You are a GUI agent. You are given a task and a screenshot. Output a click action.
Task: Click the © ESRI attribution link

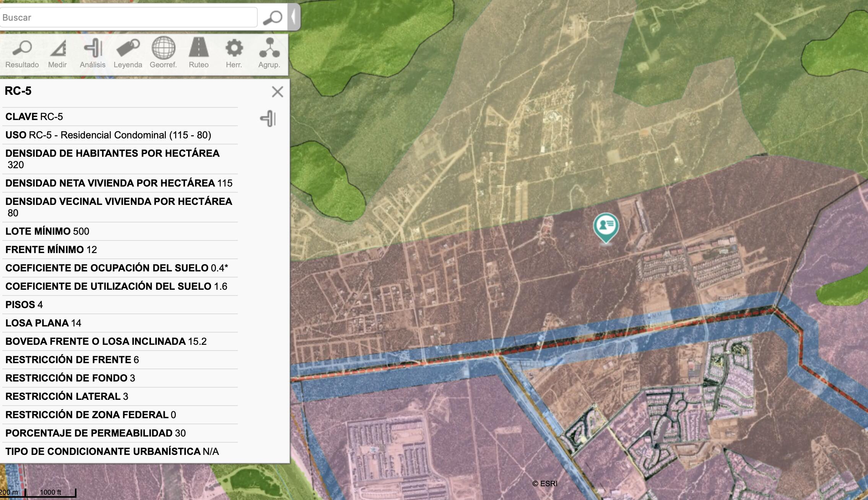point(545,484)
